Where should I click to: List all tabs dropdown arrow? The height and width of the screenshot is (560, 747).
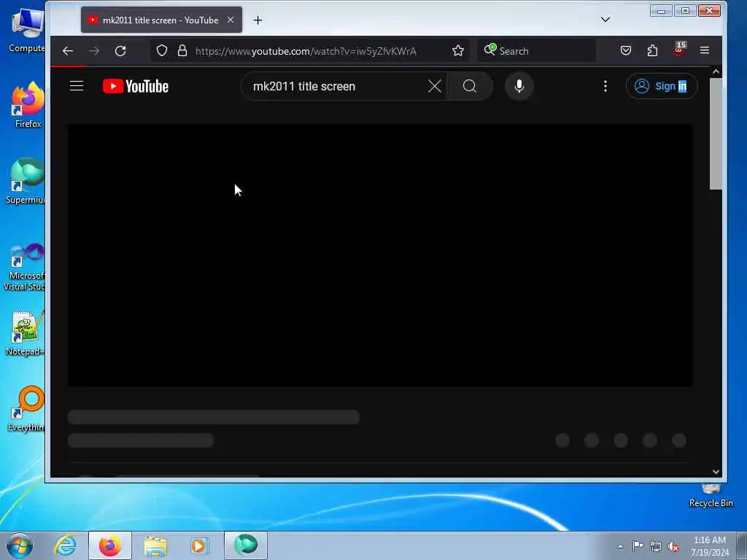(605, 20)
